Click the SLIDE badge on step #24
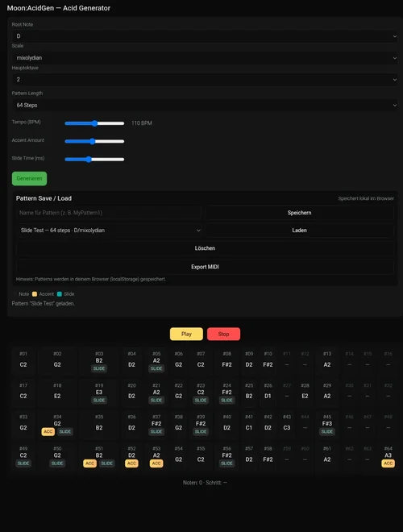403x532 pixels. coord(227,401)
